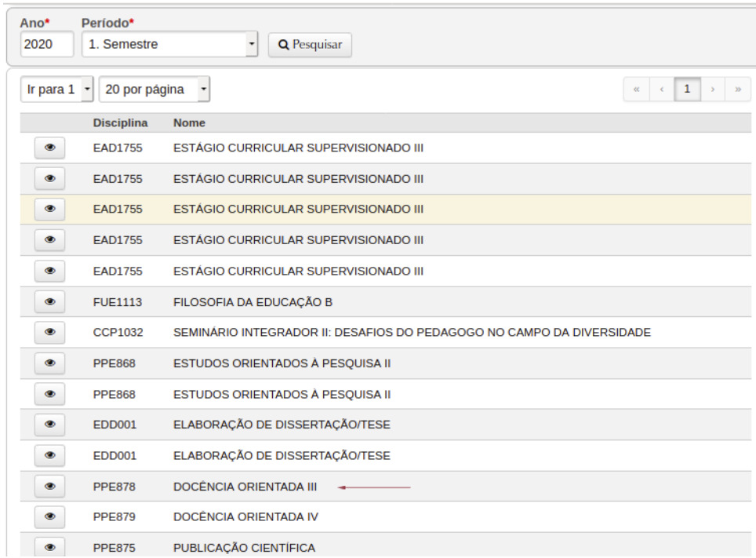View Publicação Científica via eye icon
The height and width of the screenshot is (558, 756).
(x=49, y=547)
